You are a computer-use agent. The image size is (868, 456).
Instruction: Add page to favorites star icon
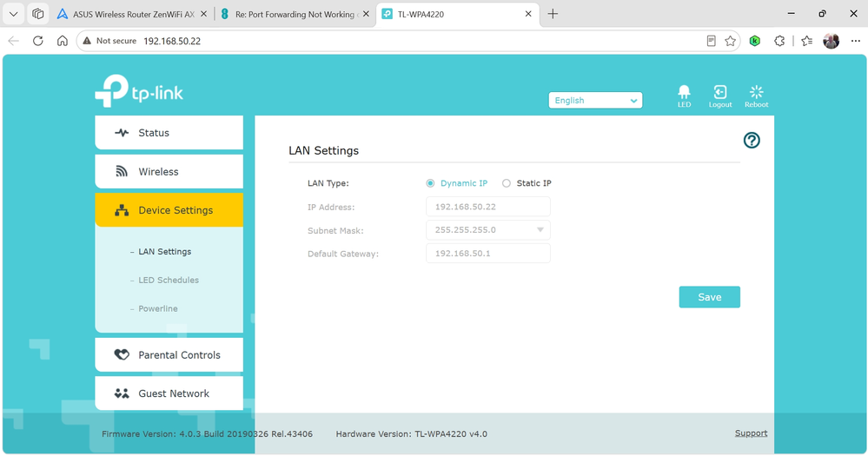tap(731, 41)
